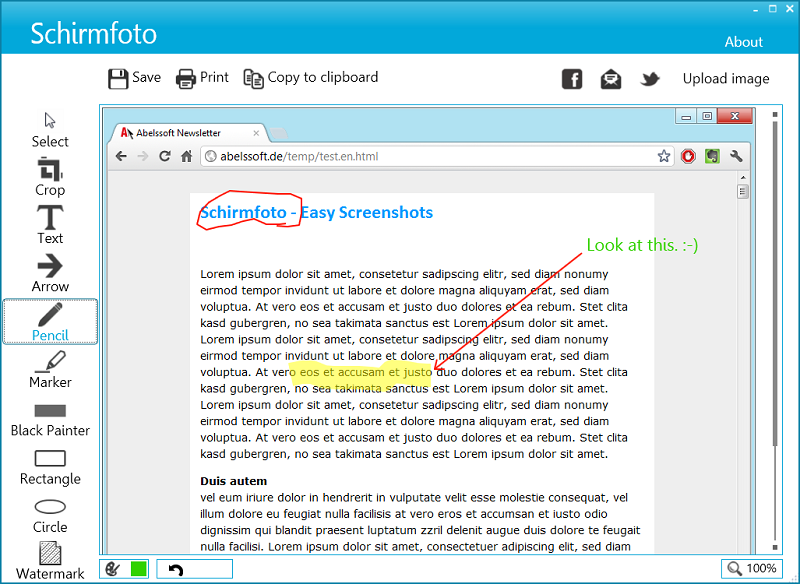800x584 pixels.
Task: Save the screenshot with the floppy icon
Action: [x=134, y=79]
